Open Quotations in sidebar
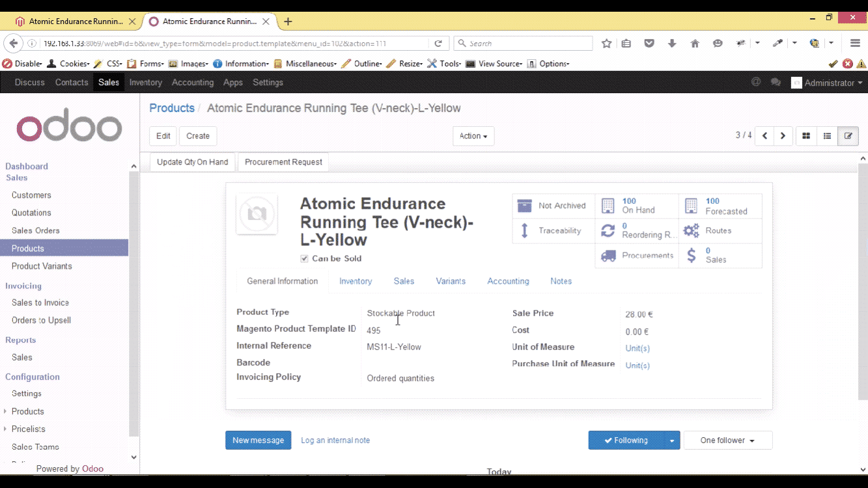 tap(31, 213)
